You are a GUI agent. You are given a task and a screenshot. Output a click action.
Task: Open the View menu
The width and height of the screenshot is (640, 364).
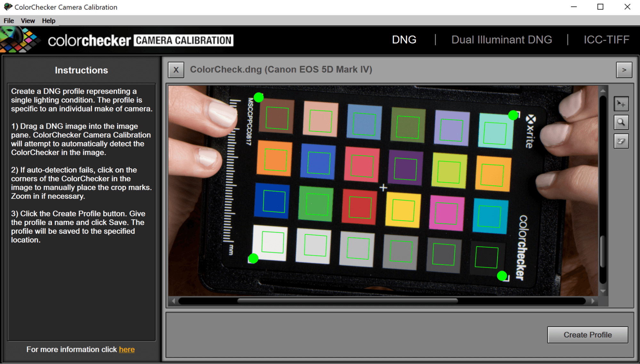(x=28, y=20)
